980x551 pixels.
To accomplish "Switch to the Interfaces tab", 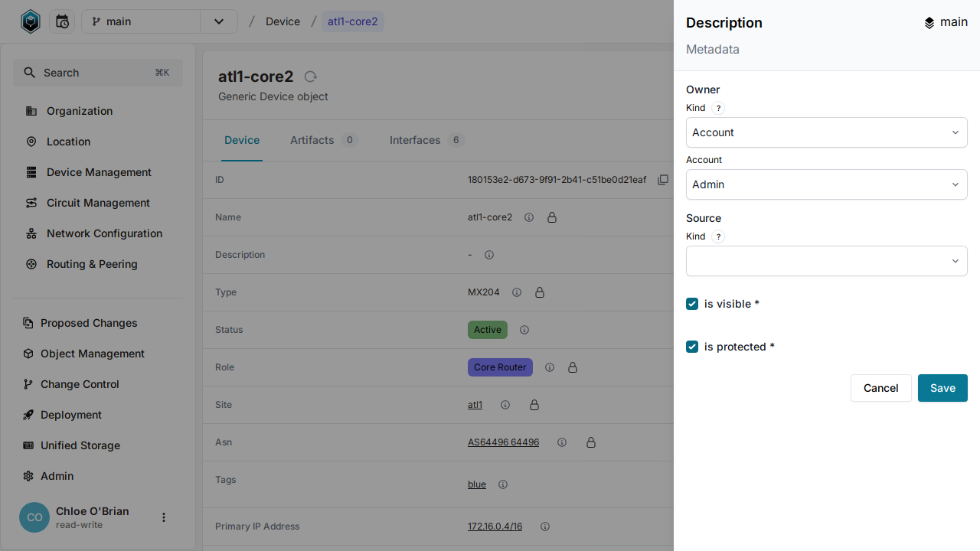I will (415, 140).
